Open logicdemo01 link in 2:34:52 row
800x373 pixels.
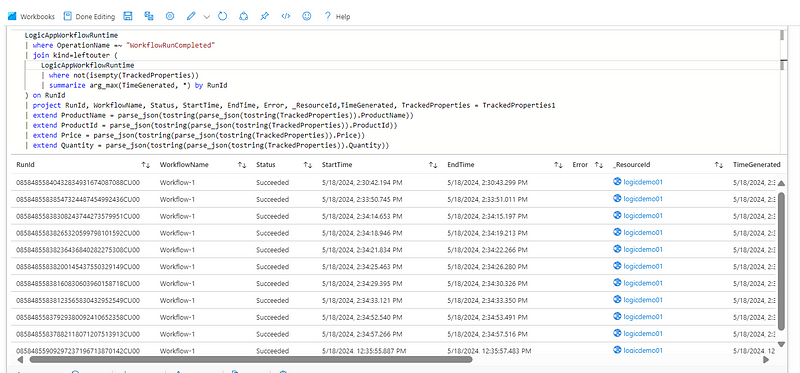(x=643, y=316)
